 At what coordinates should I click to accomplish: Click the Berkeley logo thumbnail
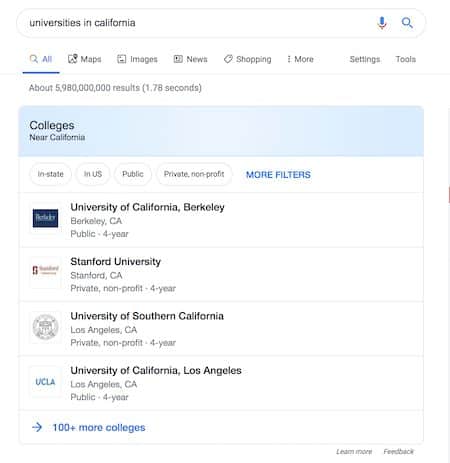[x=45, y=218]
